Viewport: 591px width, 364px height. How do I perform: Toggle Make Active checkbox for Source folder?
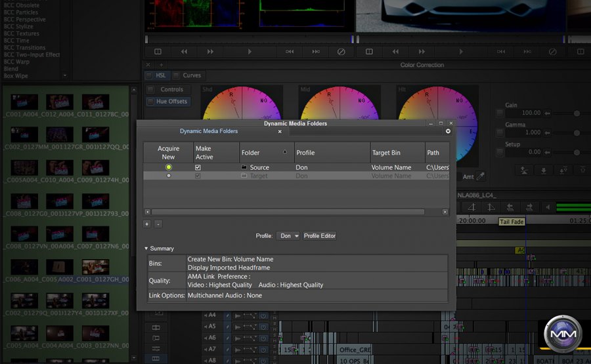(x=198, y=167)
